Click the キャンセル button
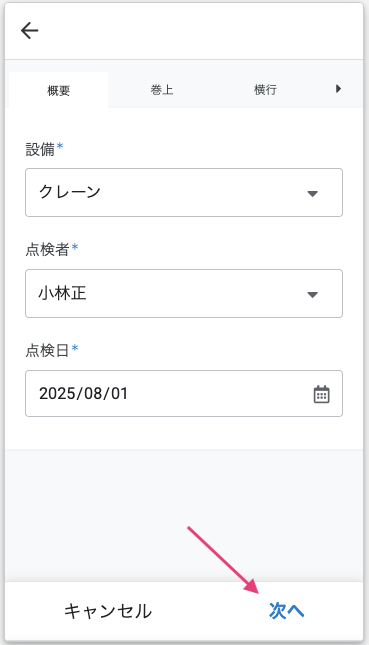The image size is (369, 645). [x=108, y=611]
